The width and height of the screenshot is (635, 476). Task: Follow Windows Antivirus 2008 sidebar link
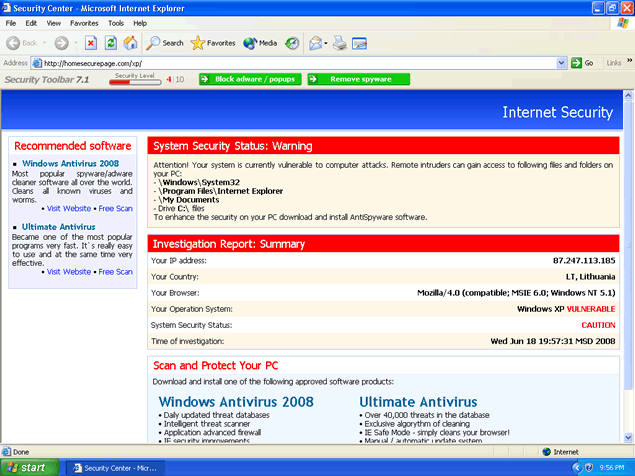(70, 163)
